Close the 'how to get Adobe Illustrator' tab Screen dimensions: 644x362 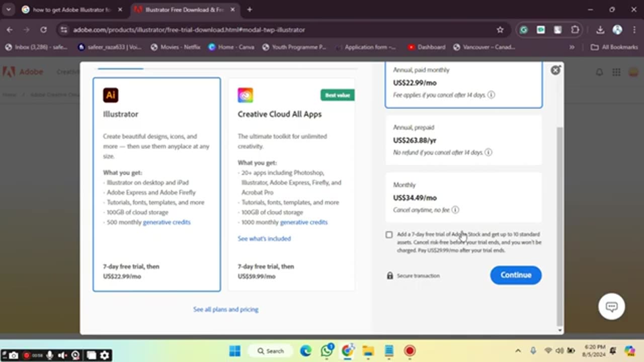[121, 10]
